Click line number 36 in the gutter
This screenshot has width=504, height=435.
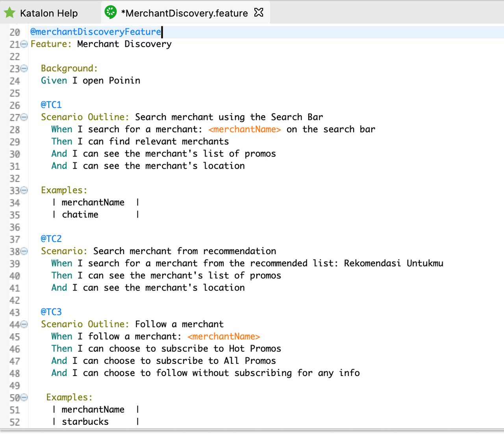(15, 227)
